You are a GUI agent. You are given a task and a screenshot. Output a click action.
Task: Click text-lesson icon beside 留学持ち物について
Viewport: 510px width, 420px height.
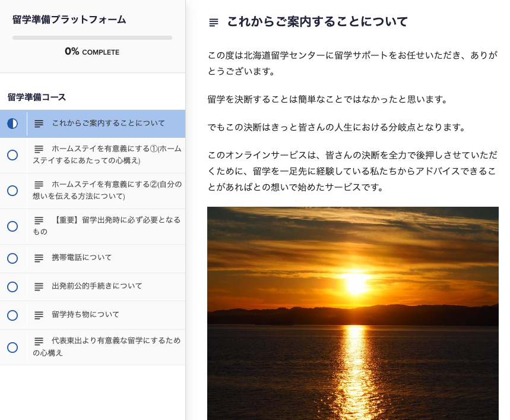tap(39, 315)
